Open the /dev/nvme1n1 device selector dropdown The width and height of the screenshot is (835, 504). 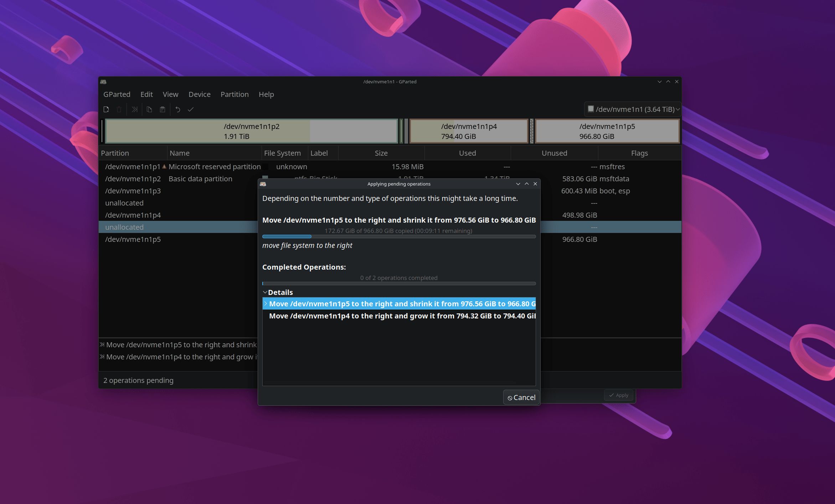click(x=633, y=109)
